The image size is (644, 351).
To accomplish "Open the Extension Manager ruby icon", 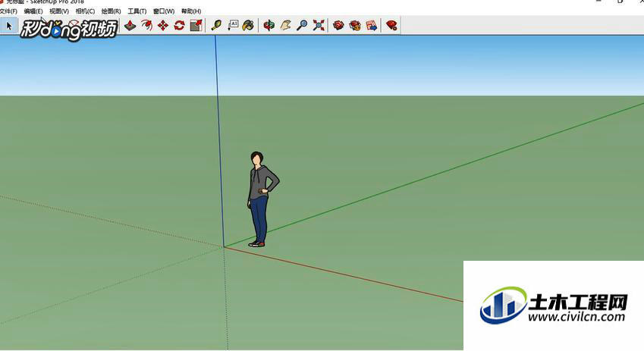I will click(x=392, y=26).
